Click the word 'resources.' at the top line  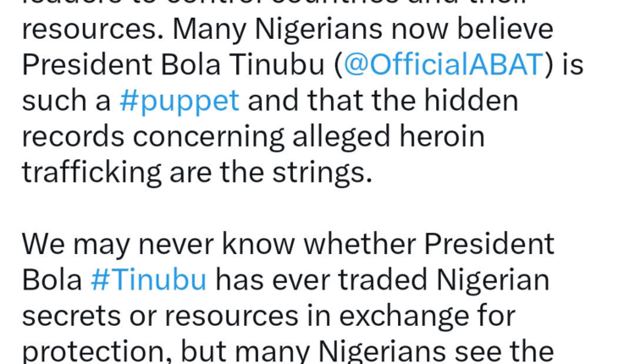point(93,30)
